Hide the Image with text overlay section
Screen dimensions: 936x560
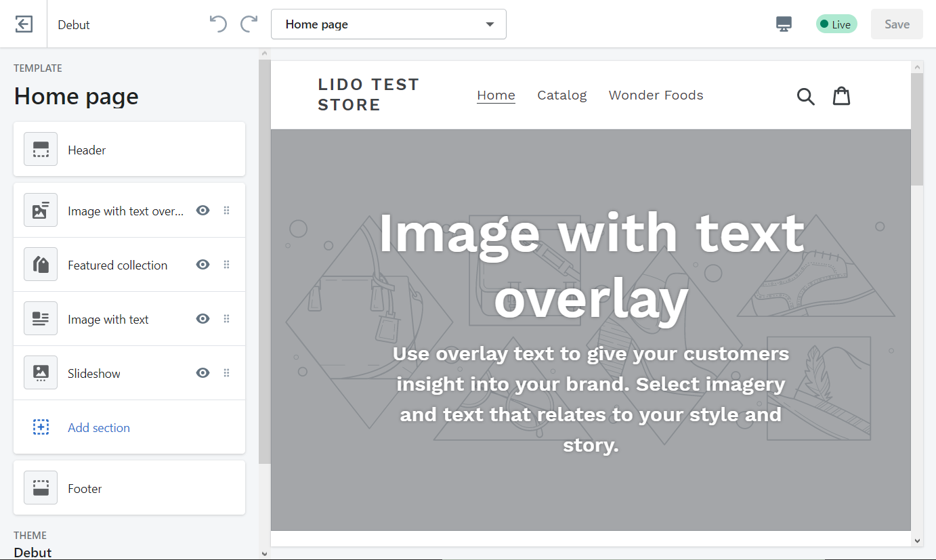203,211
